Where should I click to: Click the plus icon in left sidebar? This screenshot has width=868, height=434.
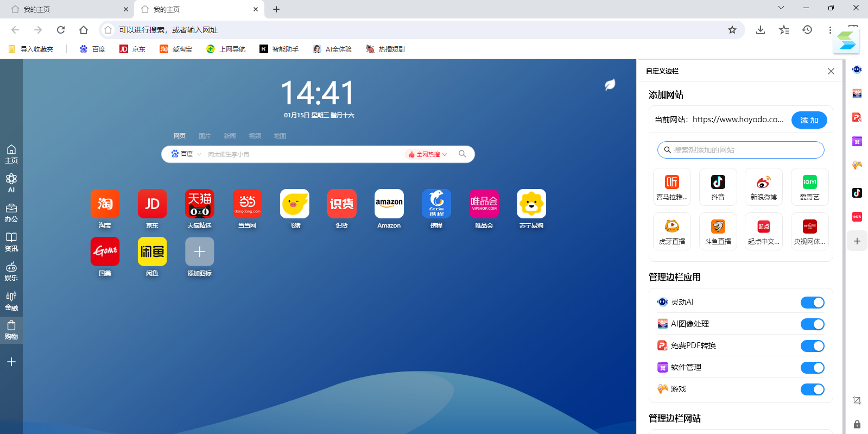tap(11, 362)
